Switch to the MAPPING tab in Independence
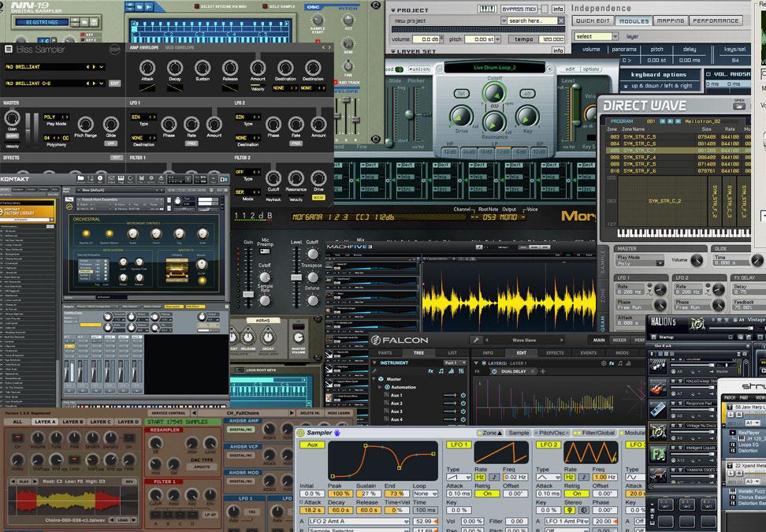This screenshot has width=766, height=532. coord(670,20)
